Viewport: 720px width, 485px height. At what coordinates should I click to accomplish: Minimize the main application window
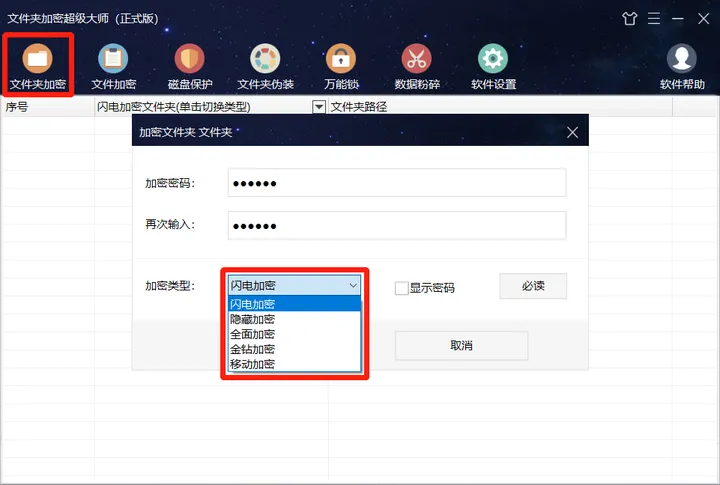pos(678,19)
